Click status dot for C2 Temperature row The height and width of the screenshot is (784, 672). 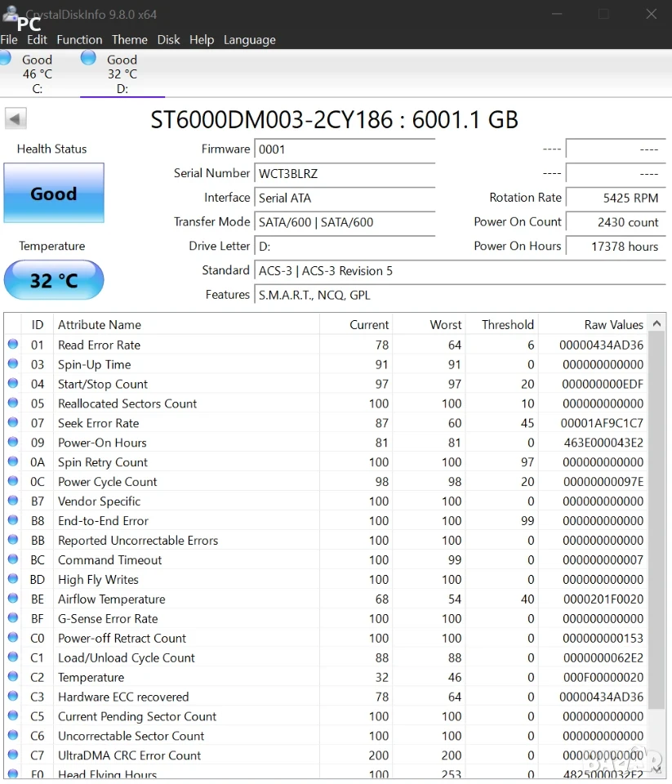pyautogui.click(x=13, y=676)
